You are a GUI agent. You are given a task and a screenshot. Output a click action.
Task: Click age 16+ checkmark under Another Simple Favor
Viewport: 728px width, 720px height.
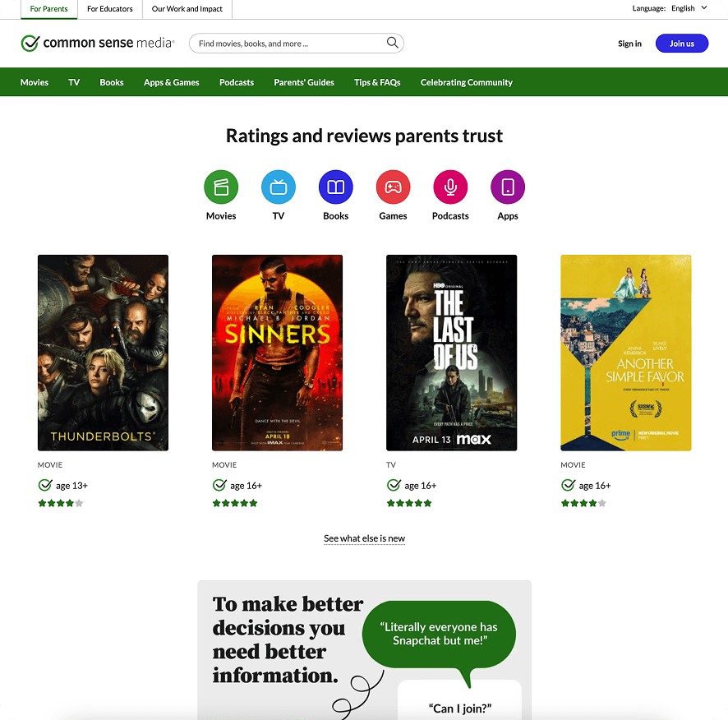tap(568, 485)
